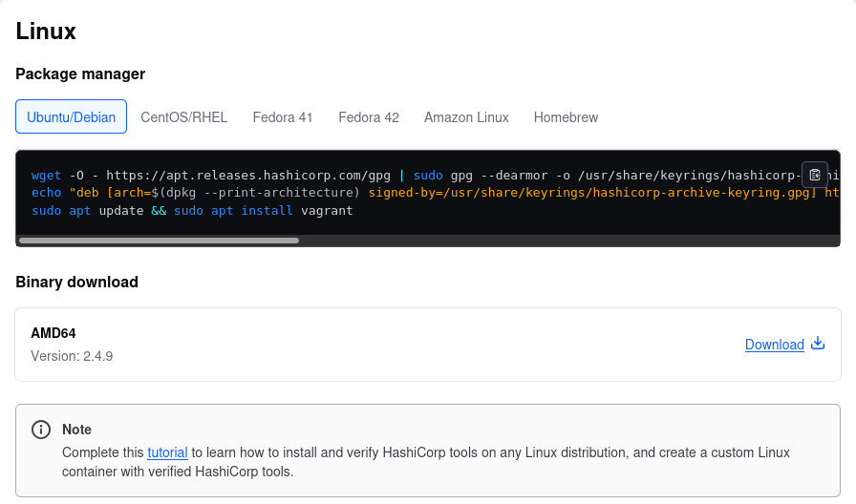Open the tutorial link in the Note
This screenshot has width=856, height=504.
click(167, 452)
